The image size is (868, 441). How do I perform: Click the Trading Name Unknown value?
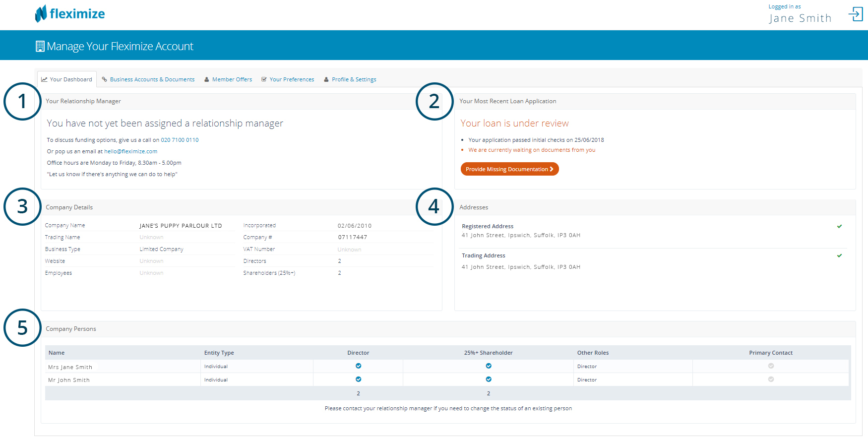pos(151,238)
